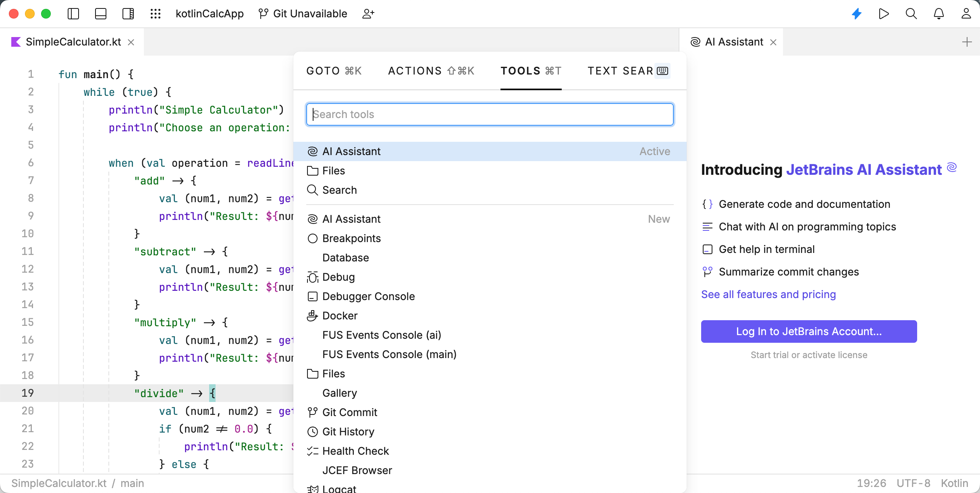Switch to the GOTO tab
Viewport: 980px width, 493px height.
[x=333, y=71]
